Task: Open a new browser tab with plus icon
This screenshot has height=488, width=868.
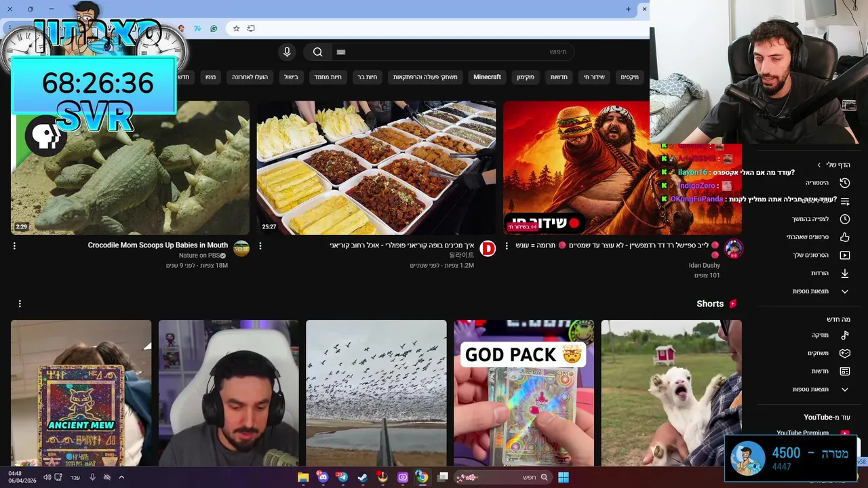Action: 628,9
